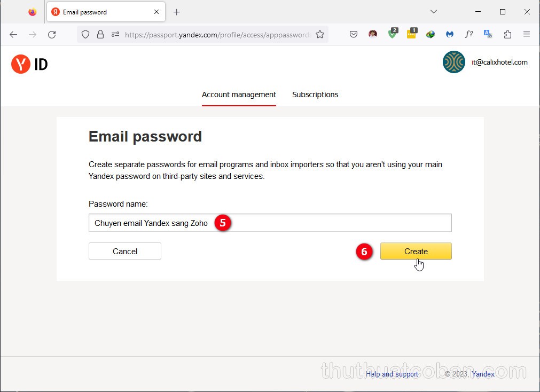This screenshot has width=540, height=392.
Task: Expand the list all tabs chevron
Action: point(434,12)
